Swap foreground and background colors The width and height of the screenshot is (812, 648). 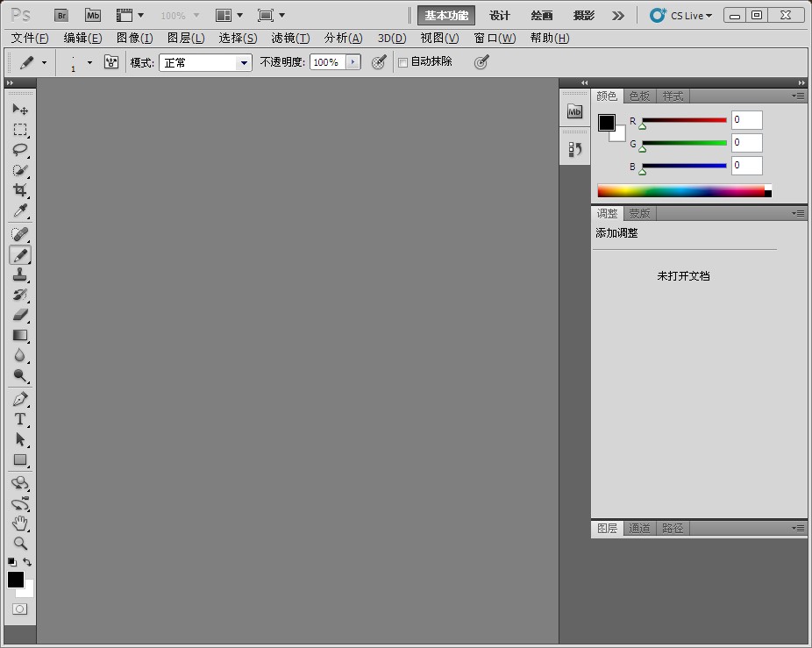click(x=27, y=562)
